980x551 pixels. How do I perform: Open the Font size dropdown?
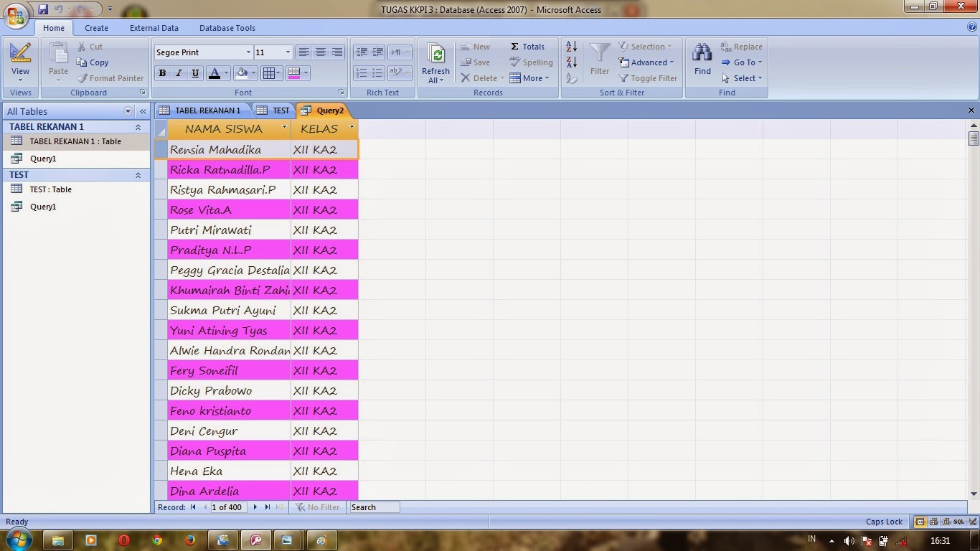click(x=288, y=52)
